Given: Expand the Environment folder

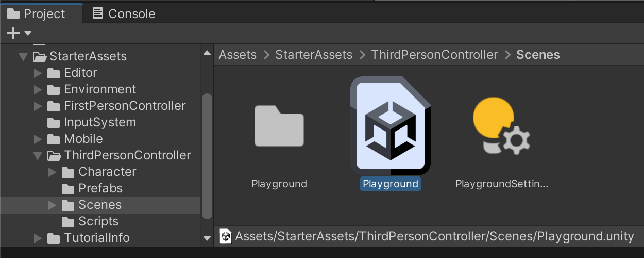Looking at the screenshot, I should pos(38,89).
